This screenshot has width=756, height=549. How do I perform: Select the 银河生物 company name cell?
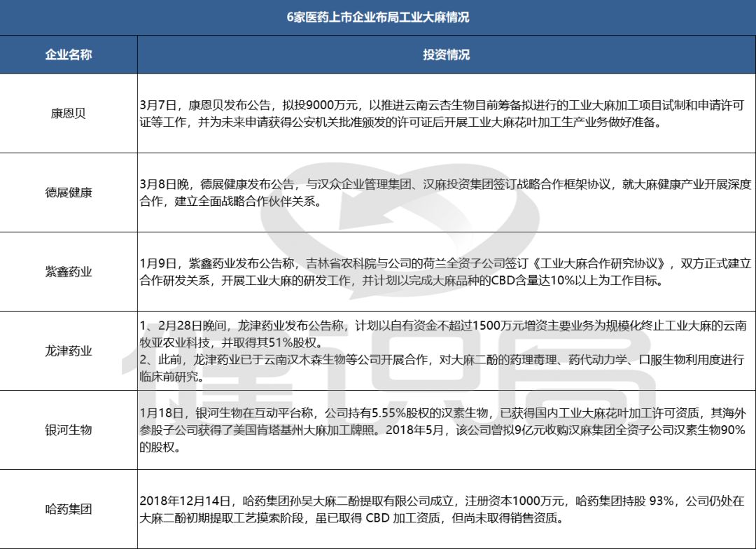click(69, 430)
